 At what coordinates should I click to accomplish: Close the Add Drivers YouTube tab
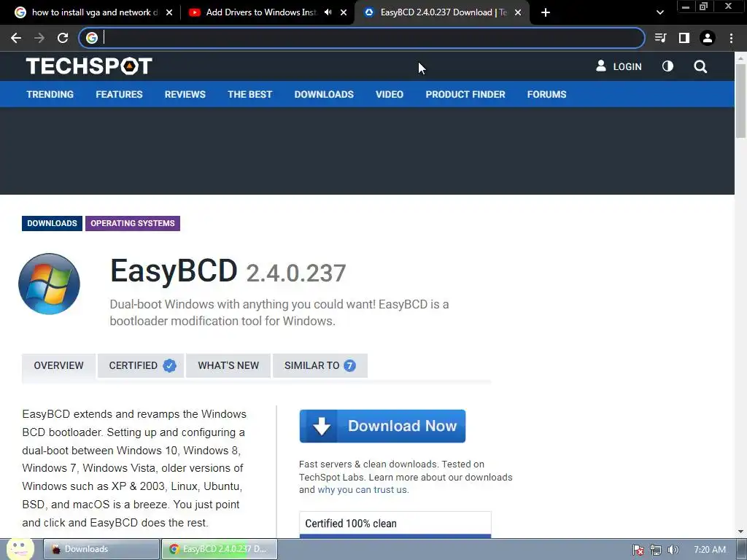344,12
